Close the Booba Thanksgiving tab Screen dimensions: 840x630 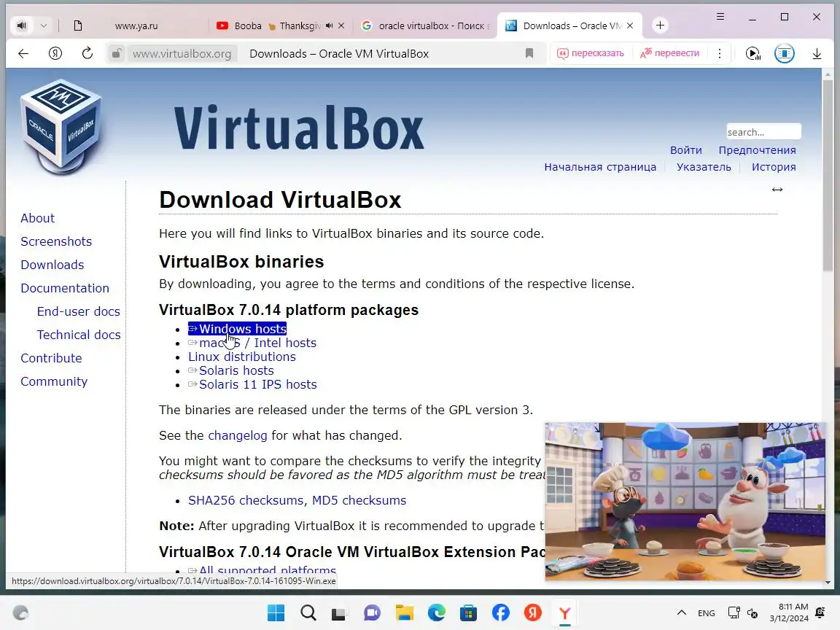(x=341, y=26)
